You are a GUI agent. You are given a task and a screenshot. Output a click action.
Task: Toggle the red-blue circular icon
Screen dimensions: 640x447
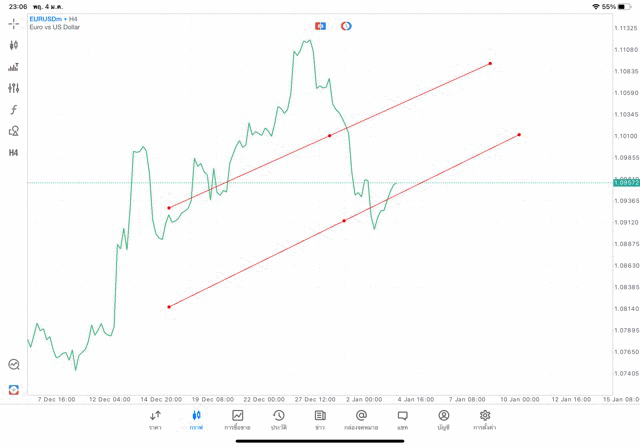pyautogui.click(x=346, y=26)
